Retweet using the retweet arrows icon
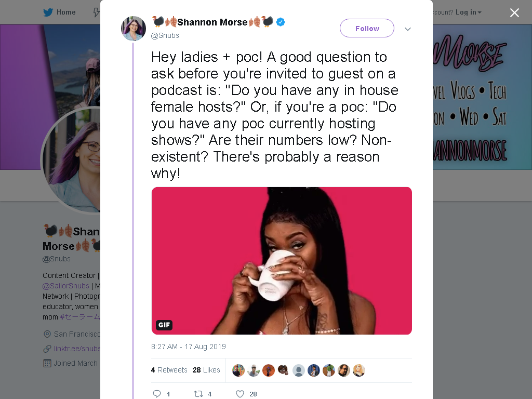 [198, 394]
